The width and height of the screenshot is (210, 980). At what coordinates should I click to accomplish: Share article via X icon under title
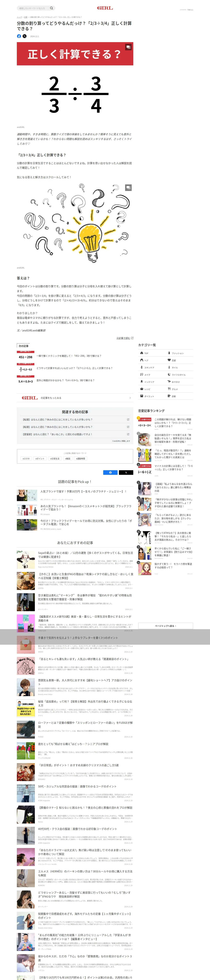coord(24,36)
